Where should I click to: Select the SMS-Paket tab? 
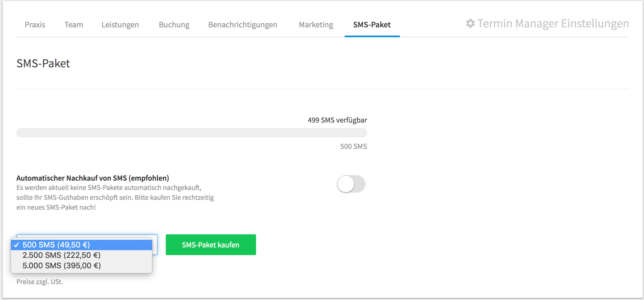pos(372,25)
